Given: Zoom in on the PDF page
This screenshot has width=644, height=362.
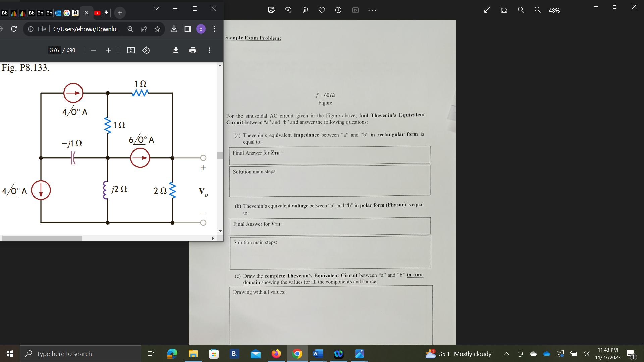Looking at the screenshot, I should tap(108, 50).
